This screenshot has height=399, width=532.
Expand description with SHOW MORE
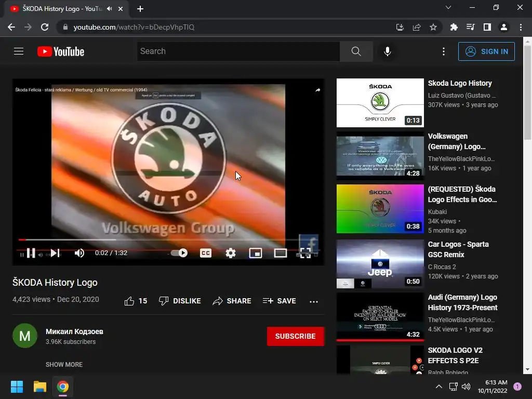[64, 364]
